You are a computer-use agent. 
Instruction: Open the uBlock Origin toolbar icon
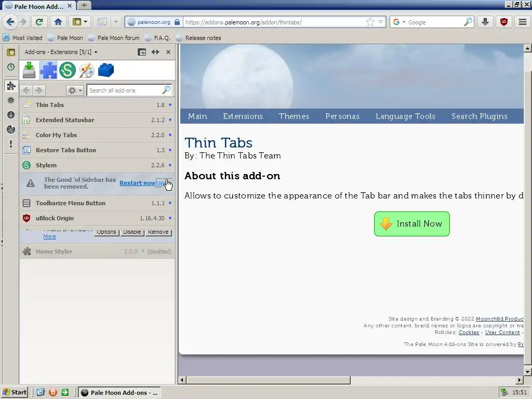point(504,22)
